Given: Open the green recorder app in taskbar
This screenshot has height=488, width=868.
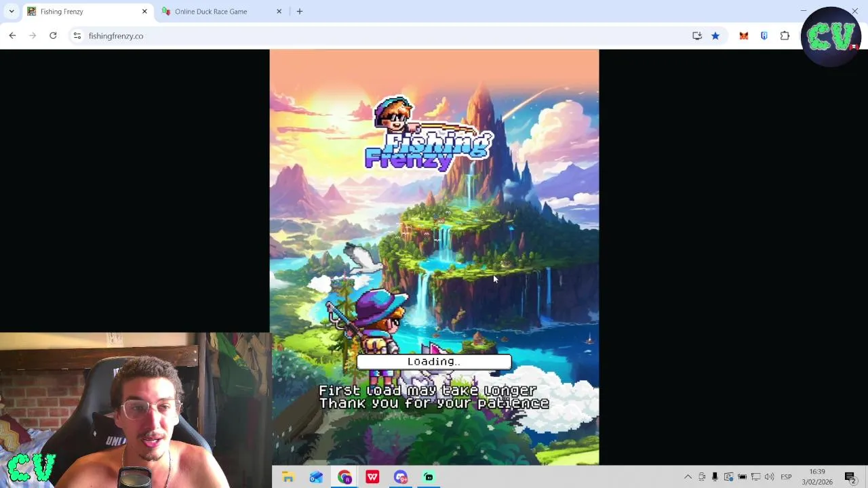Looking at the screenshot, I should click(x=429, y=477).
